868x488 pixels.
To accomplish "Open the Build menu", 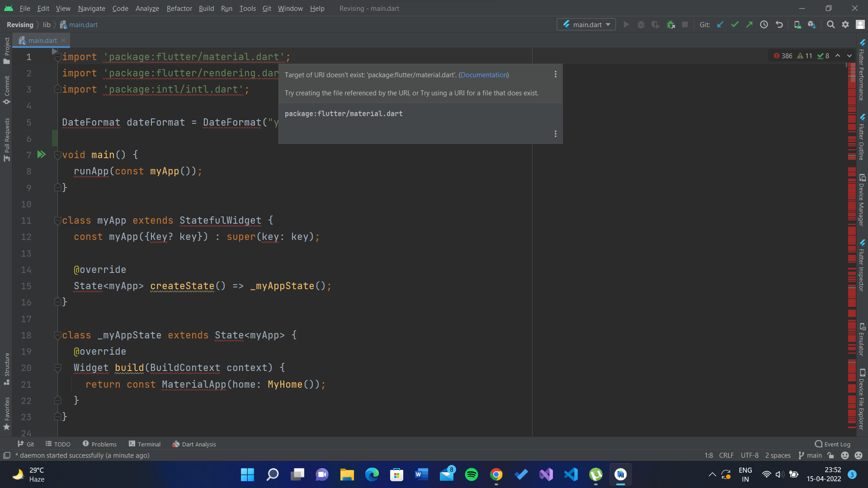I will (206, 8).
